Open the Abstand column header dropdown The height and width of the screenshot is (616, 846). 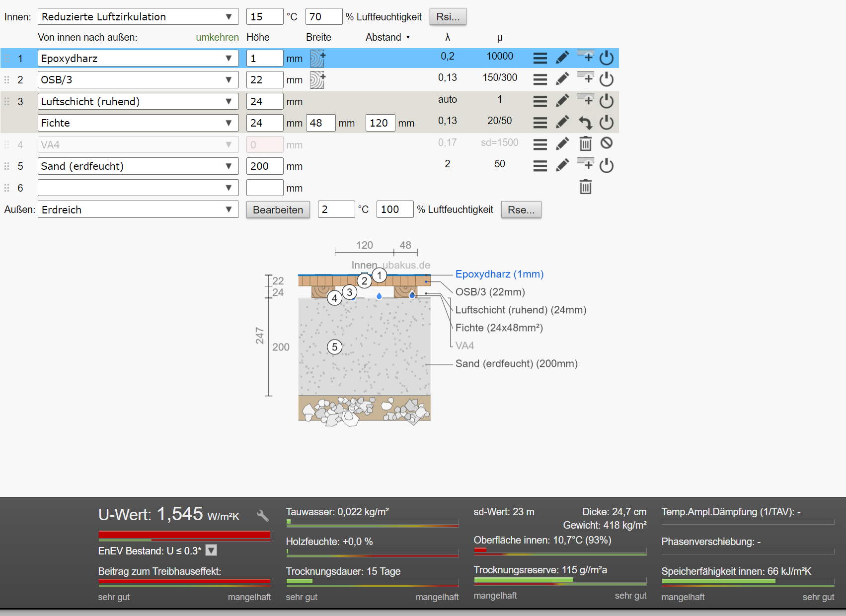coord(388,37)
